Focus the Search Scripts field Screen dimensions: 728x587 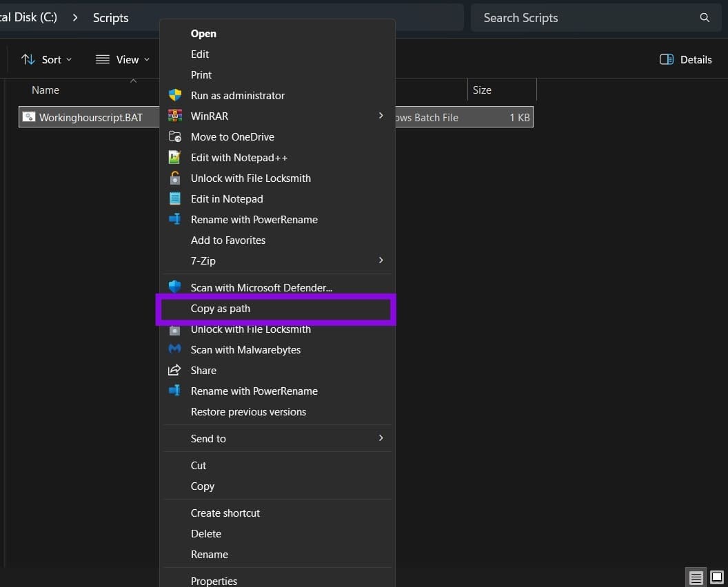pos(596,18)
